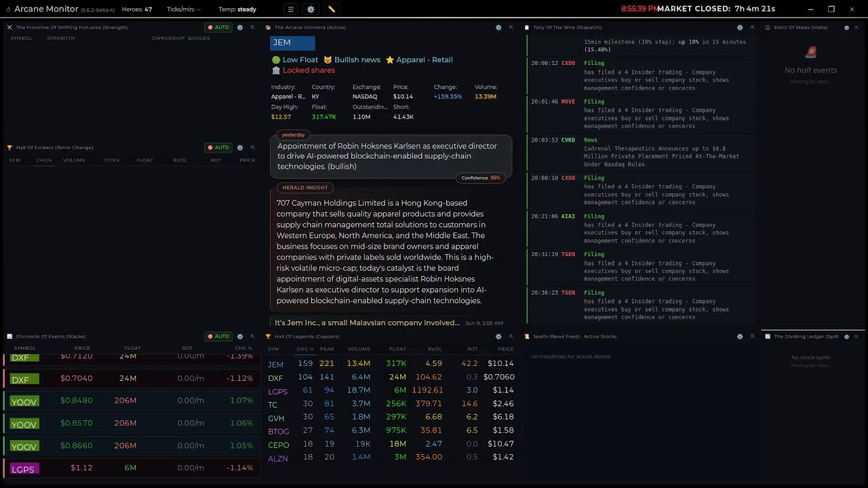This screenshot has width=868, height=488.
Task: Pop out the Spells News Feed panel
Action: click(x=752, y=336)
